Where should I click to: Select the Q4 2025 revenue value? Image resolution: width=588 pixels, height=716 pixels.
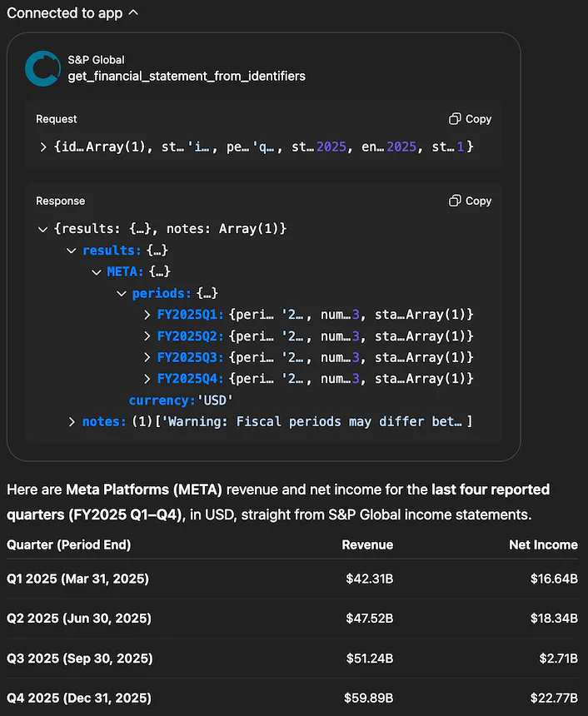click(x=370, y=698)
